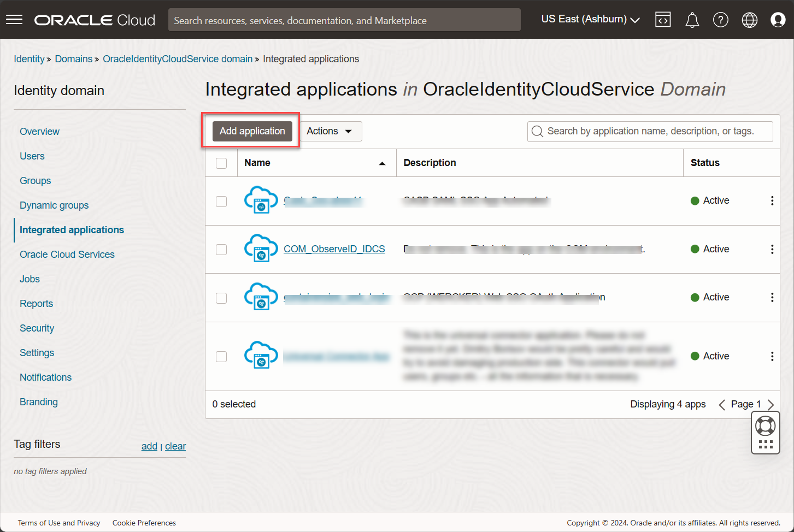Open the three-dot menu on the last application row
Viewport: 794px width, 532px height.
coord(772,356)
